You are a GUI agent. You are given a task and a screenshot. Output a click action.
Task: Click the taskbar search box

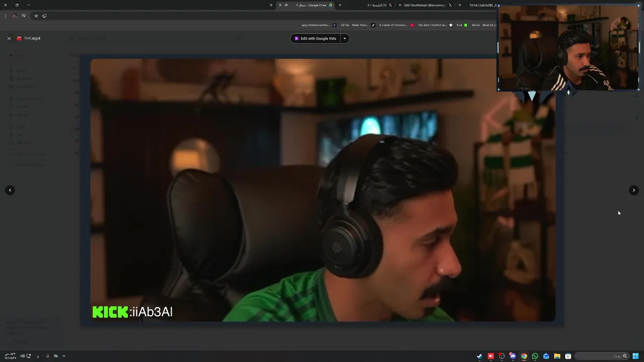[x=602, y=356]
